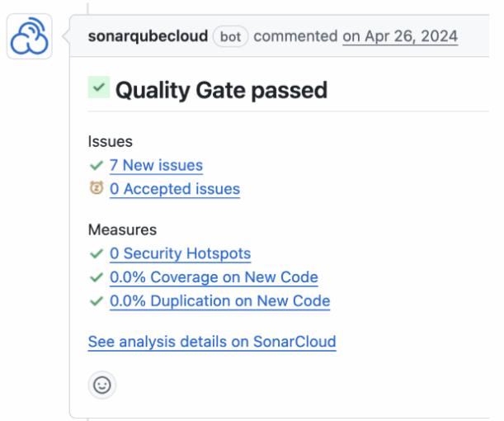Open the 0 Security Hotspots link
504x421 pixels.
(180, 253)
